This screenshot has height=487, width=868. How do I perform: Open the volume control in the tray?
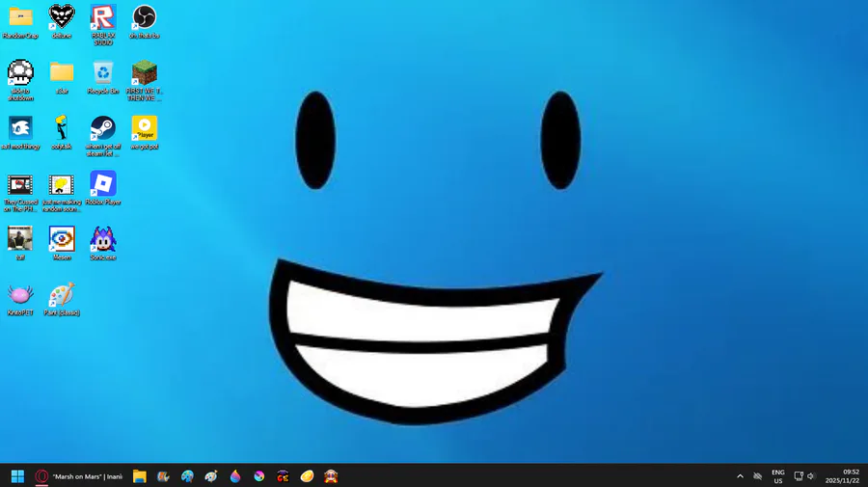811,476
